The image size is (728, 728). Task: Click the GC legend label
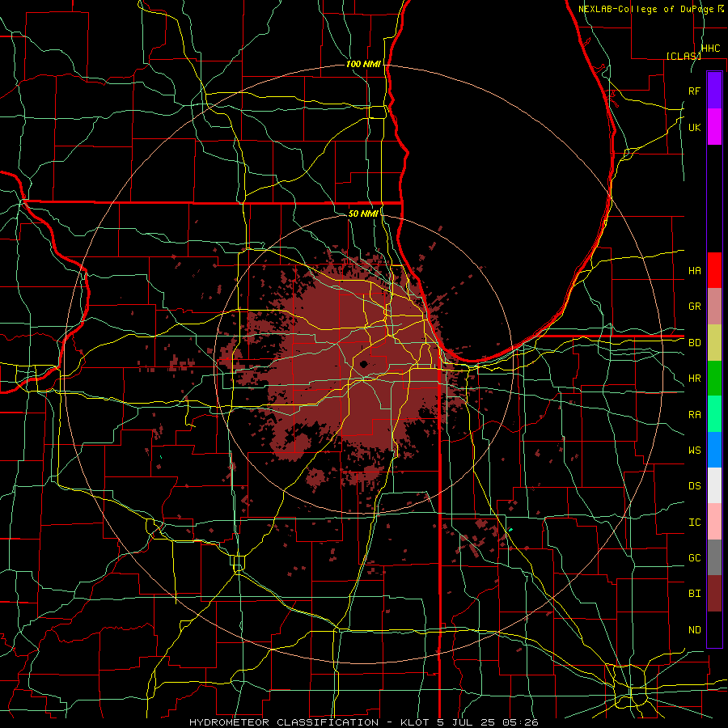(x=694, y=558)
